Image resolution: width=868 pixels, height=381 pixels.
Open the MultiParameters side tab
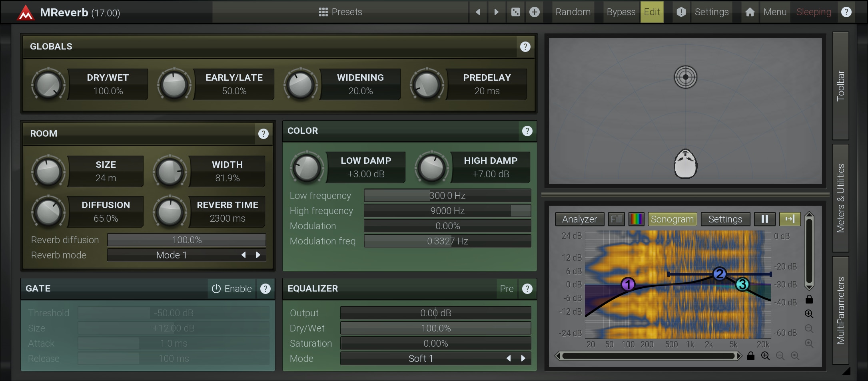[x=840, y=310]
